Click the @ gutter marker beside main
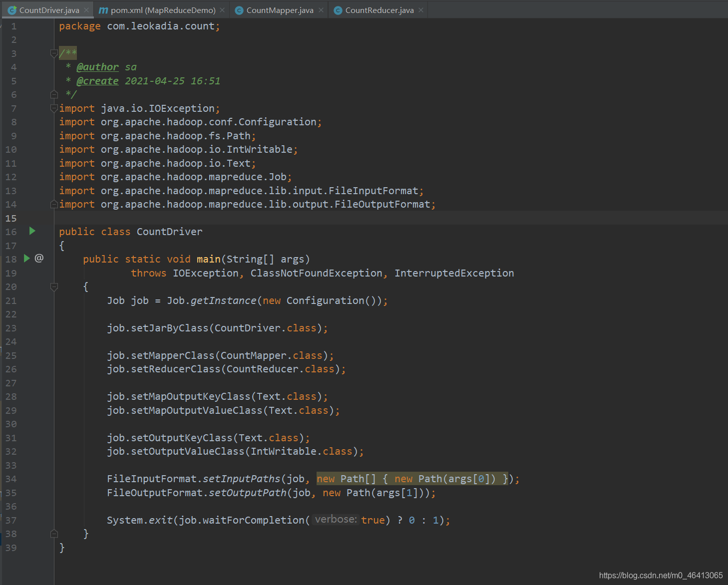This screenshot has width=728, height=585. (x=39, y=258)
